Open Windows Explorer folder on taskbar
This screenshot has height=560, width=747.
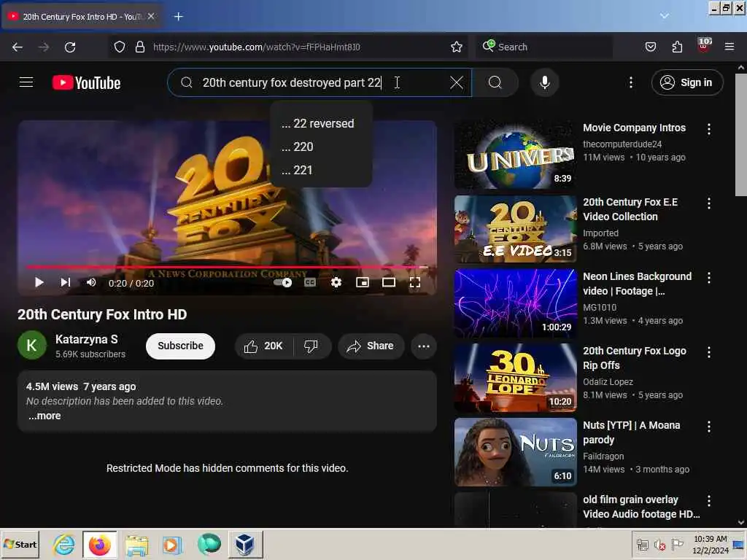click(x=136, y=545)
